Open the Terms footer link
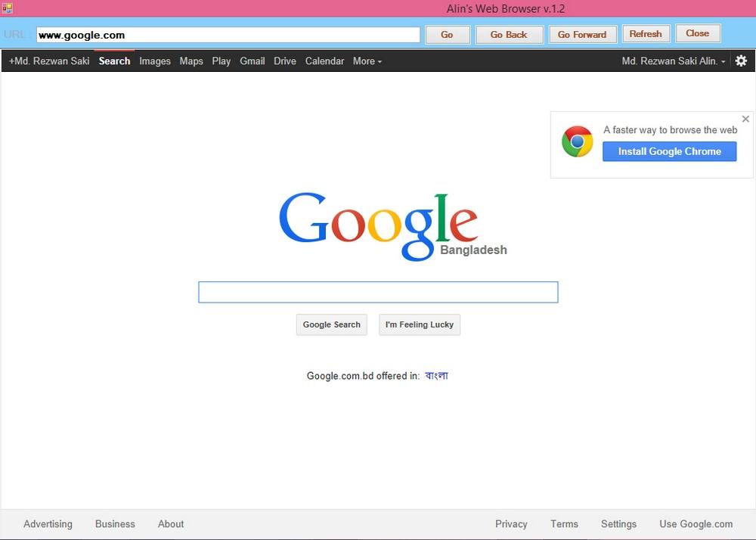The image size is (756, 540). (564, 524)
